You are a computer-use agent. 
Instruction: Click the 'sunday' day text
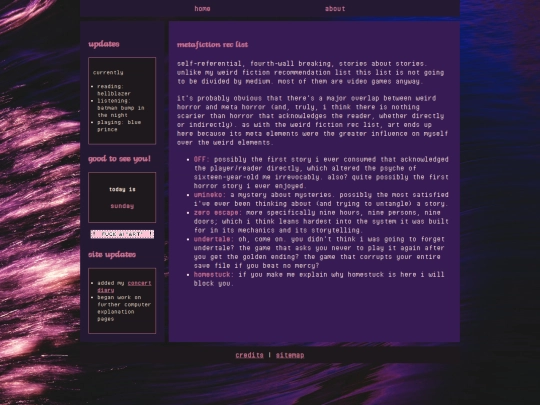pyautogui.click(x=122, y=206)
